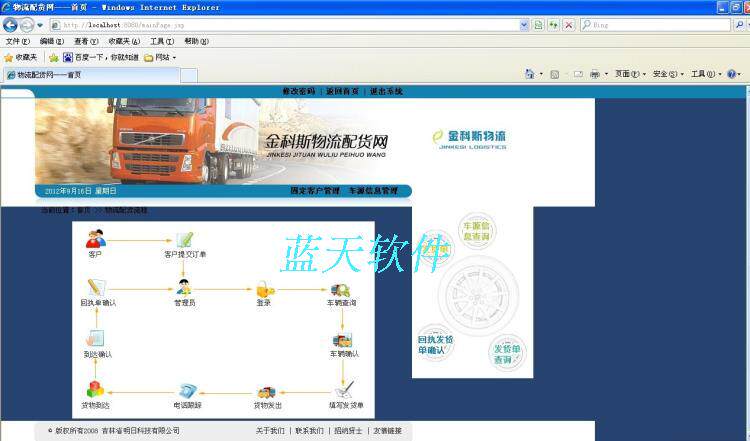Click the red X Stop loading icon
This screenshot has width=750, height=441.
[569, 25]
